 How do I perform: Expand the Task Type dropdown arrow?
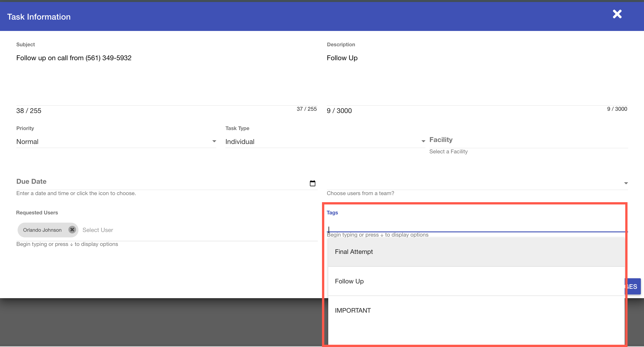[x=423, y=141]
